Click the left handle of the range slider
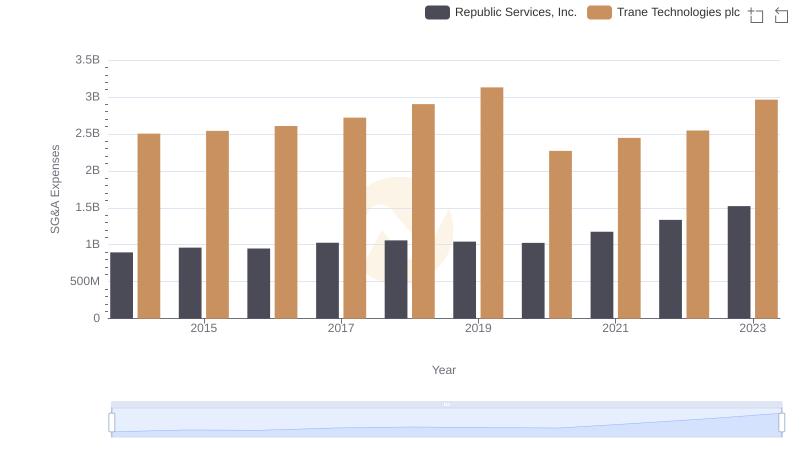 click(112, 423)
